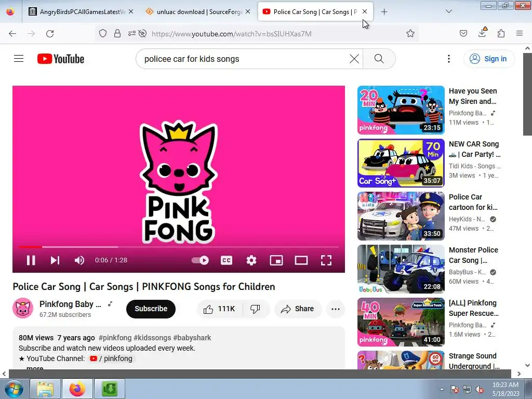Open Strange Sound Underground video title

tap(474, 361)
